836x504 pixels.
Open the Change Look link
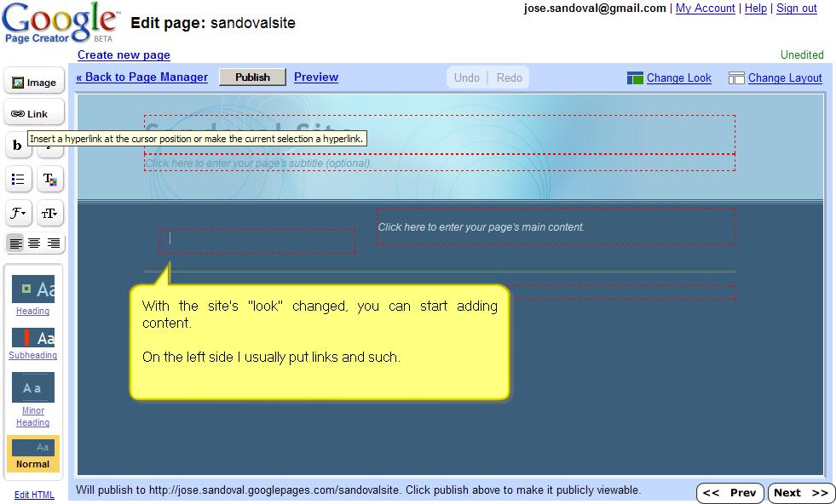pos(678,77)
